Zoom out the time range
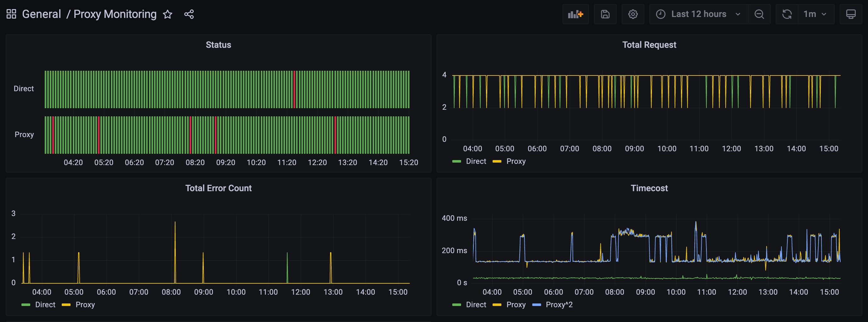868x322 pixels. [x=759, y=14]
